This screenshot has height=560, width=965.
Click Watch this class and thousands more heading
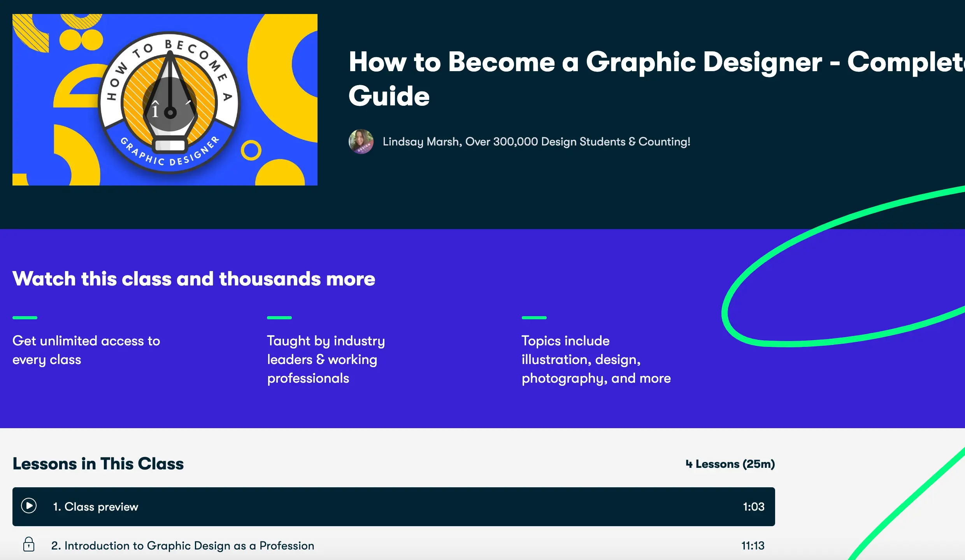194,279
